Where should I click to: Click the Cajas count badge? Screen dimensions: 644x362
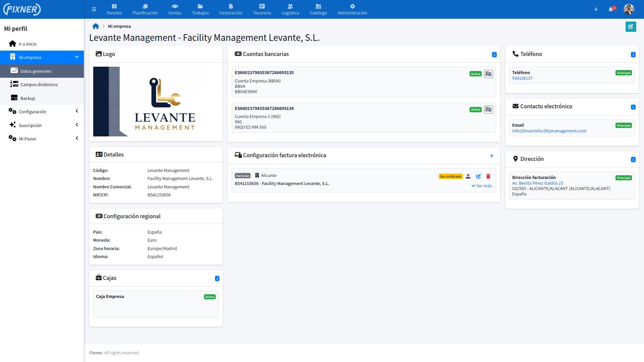coord(217,279)
